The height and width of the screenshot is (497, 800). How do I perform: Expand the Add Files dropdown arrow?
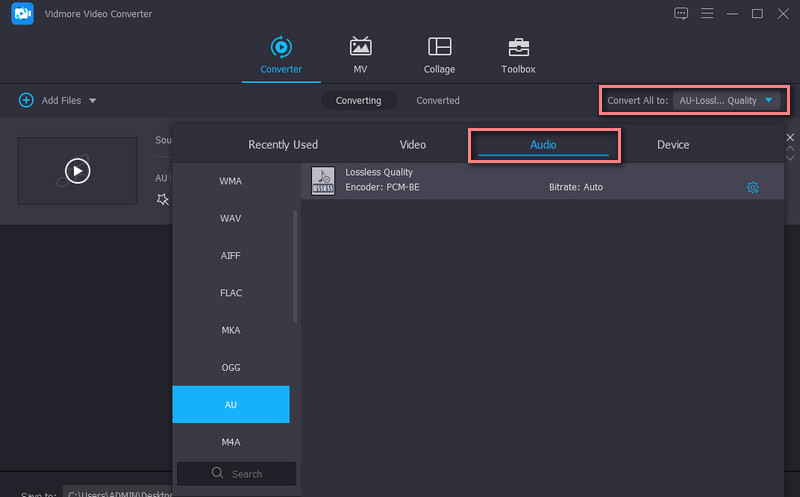pyautogui.click(x=93, y=101)
